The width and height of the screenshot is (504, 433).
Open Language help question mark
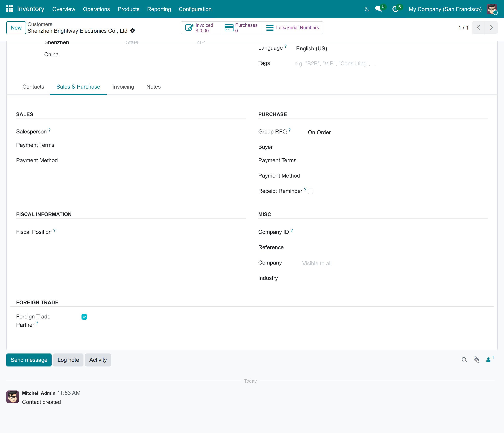[286, 46]
